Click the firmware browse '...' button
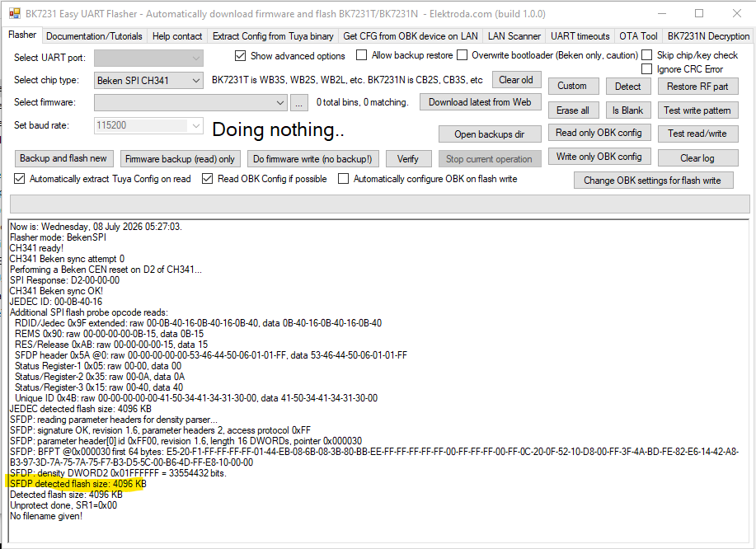Screen dimensions: 756x549 tap(299, 103)
